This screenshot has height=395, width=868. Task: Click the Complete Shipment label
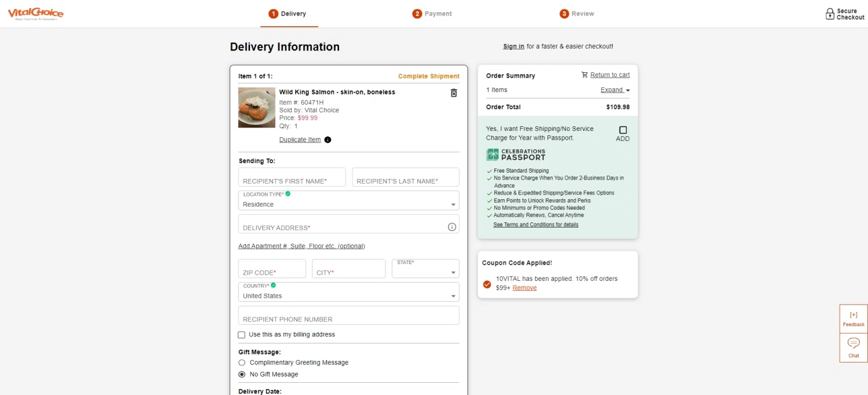pos(429,76)
